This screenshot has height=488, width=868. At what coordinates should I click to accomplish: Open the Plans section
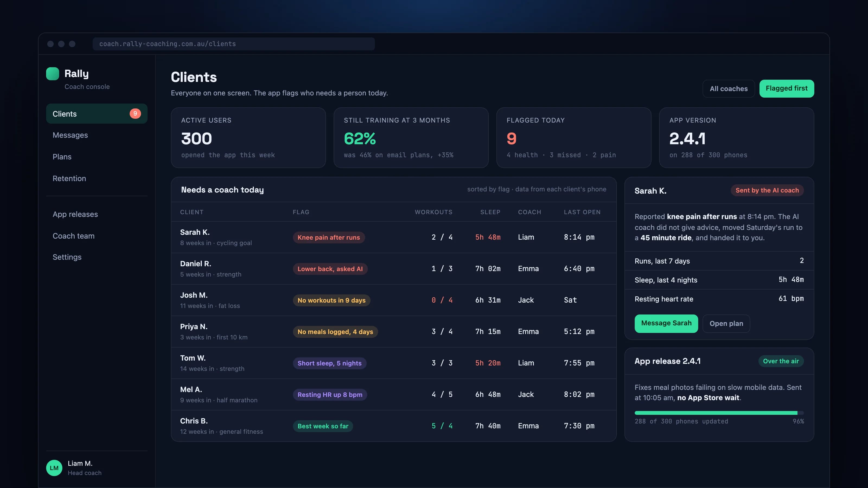[97, 157]
